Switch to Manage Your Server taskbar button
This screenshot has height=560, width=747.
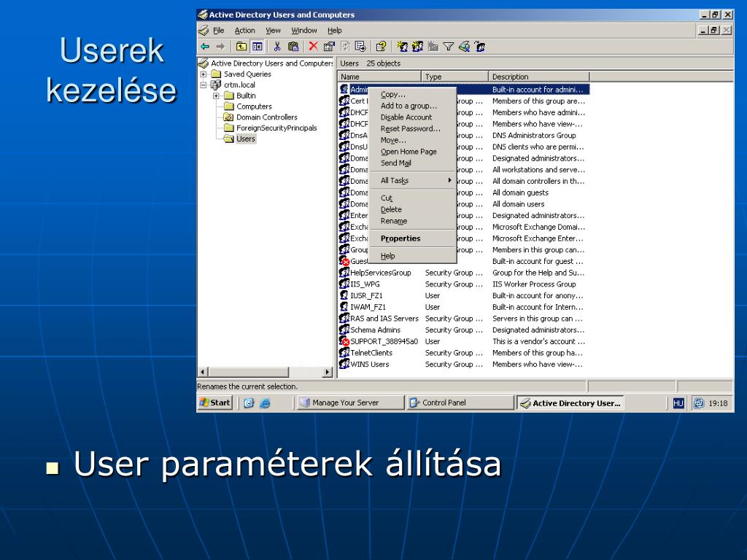[x=349, y=402]
